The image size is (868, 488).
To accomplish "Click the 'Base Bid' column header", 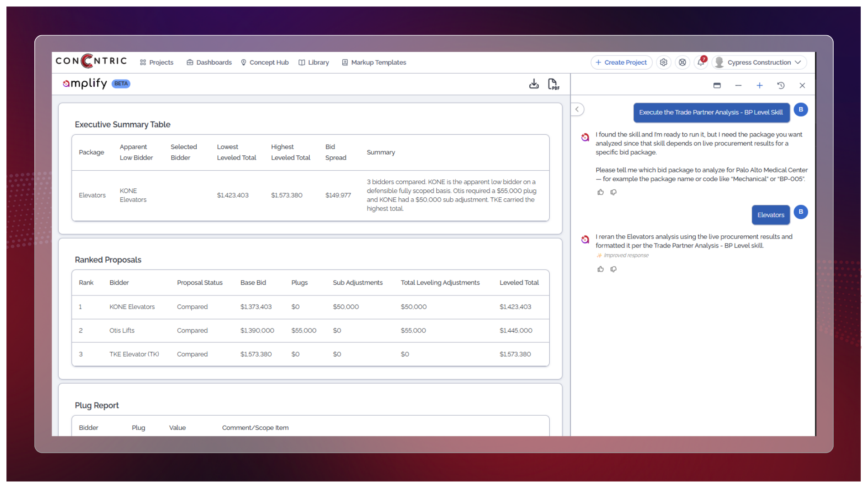I will tap(253, 283).
